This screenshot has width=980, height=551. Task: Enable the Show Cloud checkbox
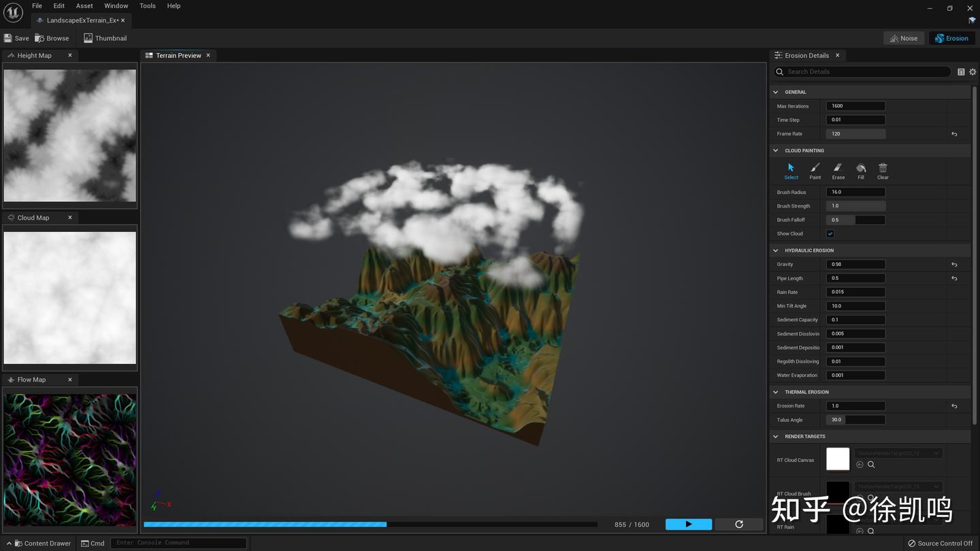click(830, 233)
